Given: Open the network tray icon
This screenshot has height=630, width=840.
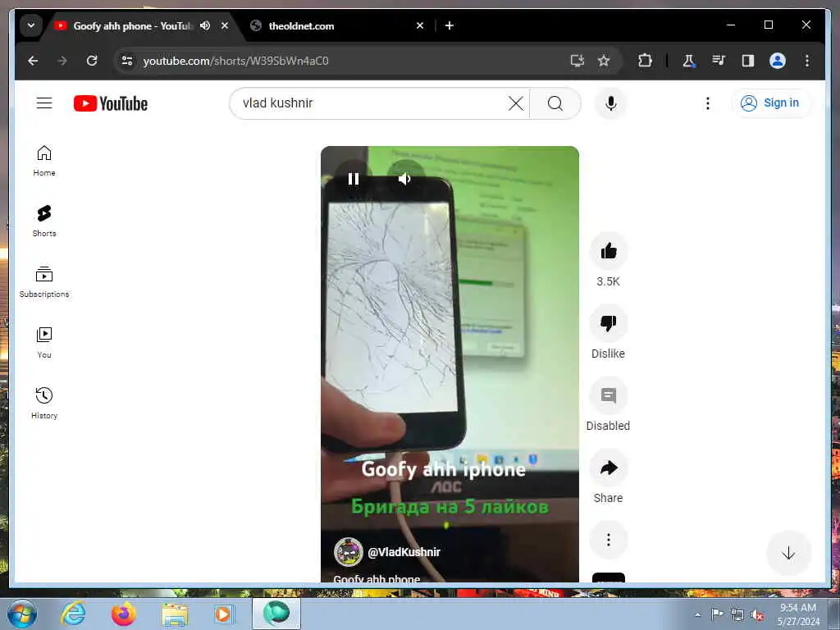Looking at the screenshot, I should [737, 615].
